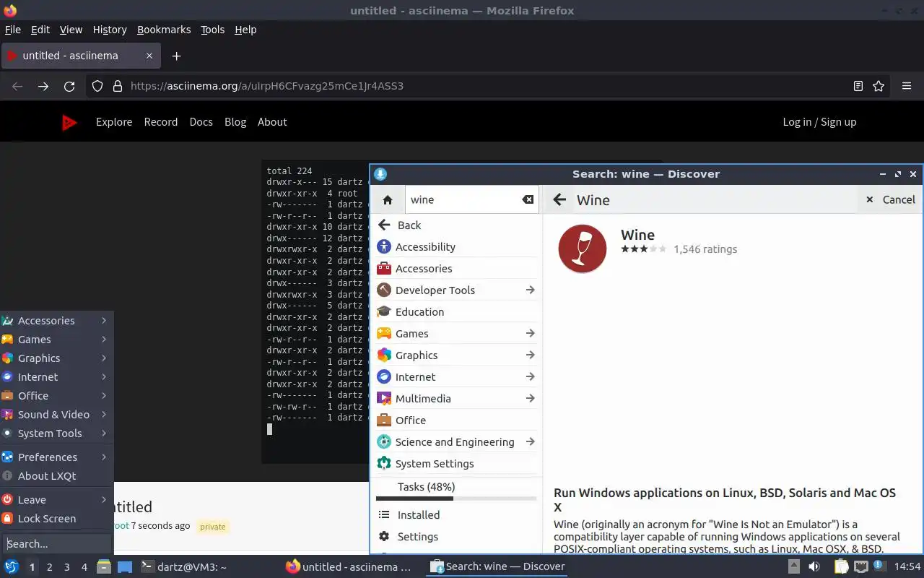Expand Developer Tools subcategories

(530, 290)
